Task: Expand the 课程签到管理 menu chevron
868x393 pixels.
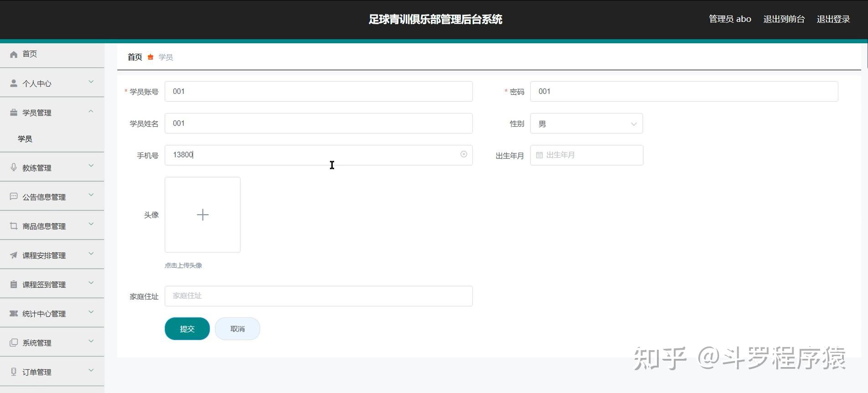Action: pos(91,283)
